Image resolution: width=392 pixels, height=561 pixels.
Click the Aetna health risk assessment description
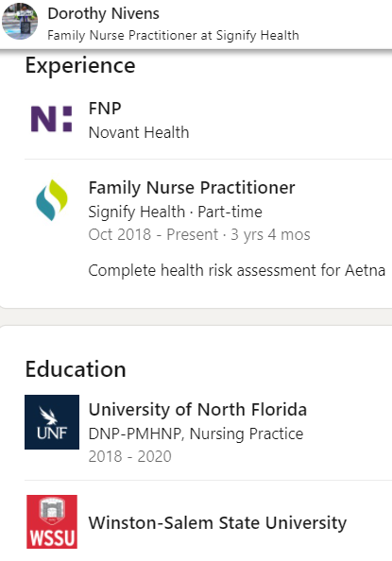pyautogui.click(x=237, y=270)
